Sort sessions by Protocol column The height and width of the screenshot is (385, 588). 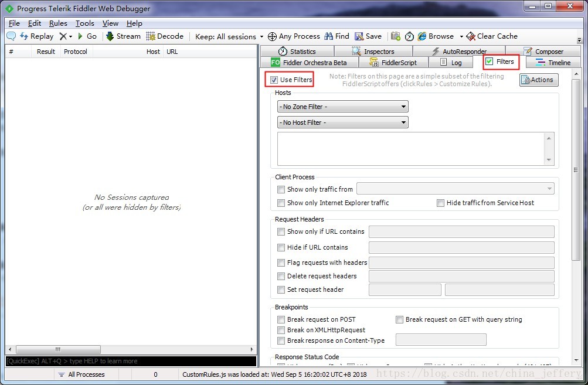76,52
